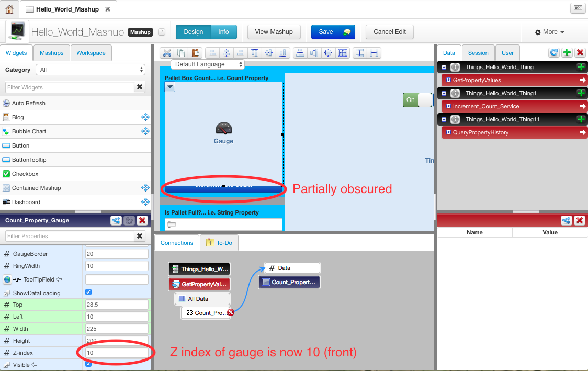The image size is (588, 371).
Task: Click the View Mashup button
Action: 274,32
